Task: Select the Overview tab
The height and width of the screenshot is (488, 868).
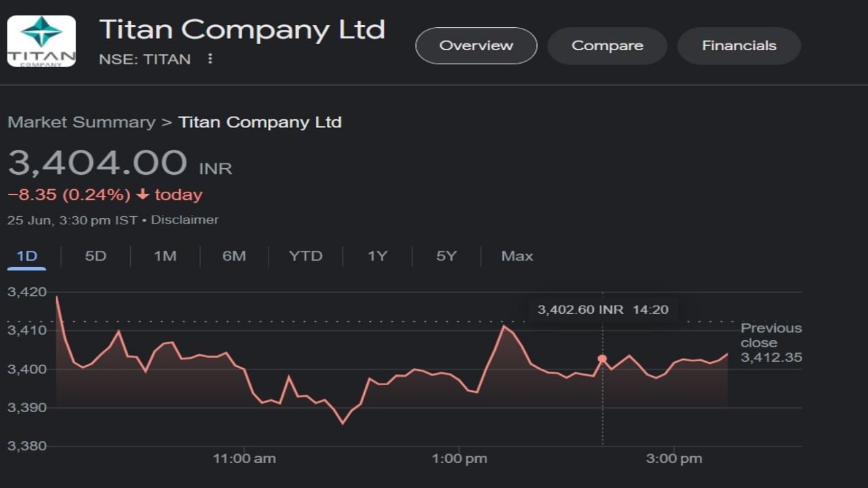Action: pyautogui.click(x=476, y=45)
